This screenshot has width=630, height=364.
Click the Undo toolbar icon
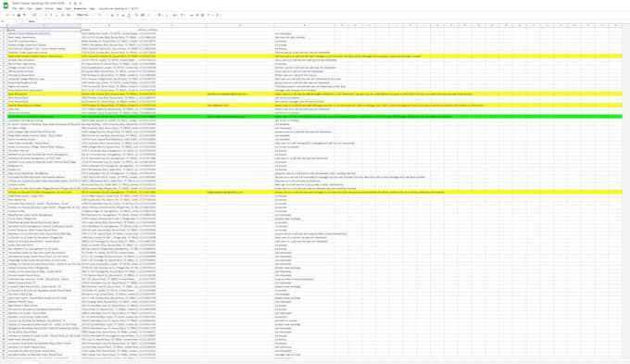point(6,15)
